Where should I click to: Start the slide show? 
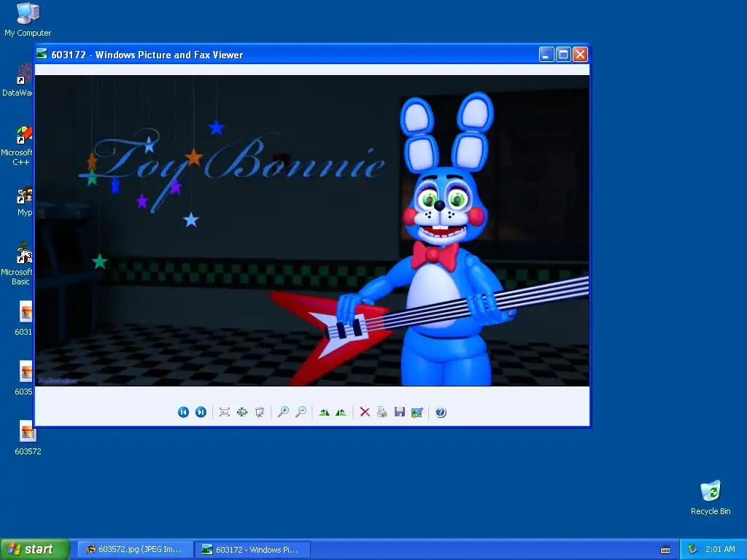tap(259, 413)
